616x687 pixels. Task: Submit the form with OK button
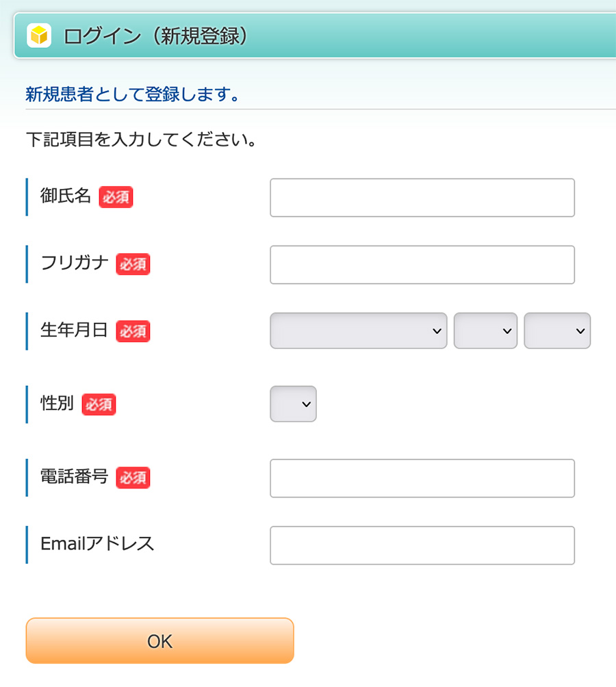(x=160, y=640)
